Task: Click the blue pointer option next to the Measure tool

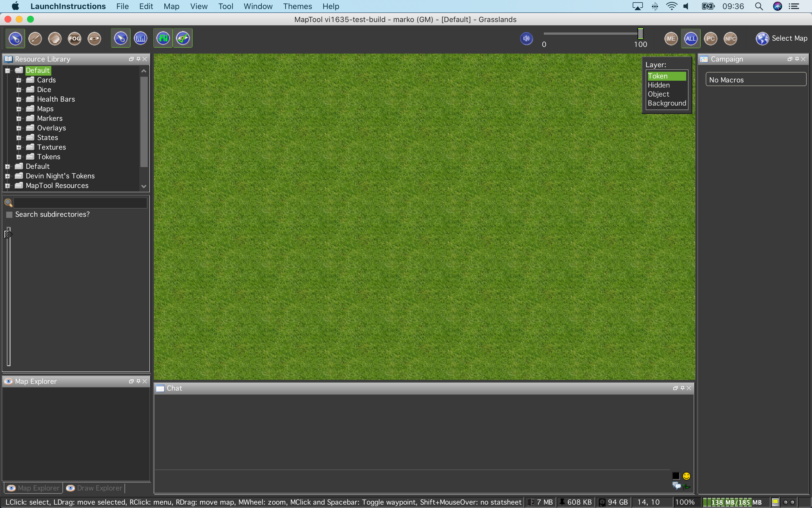Action: (120, 38)
